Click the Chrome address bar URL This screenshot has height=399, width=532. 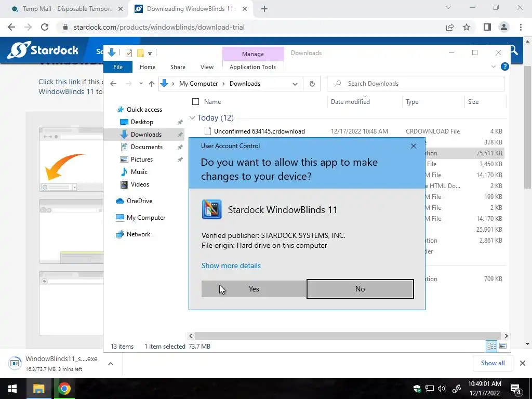coord(159,27)
